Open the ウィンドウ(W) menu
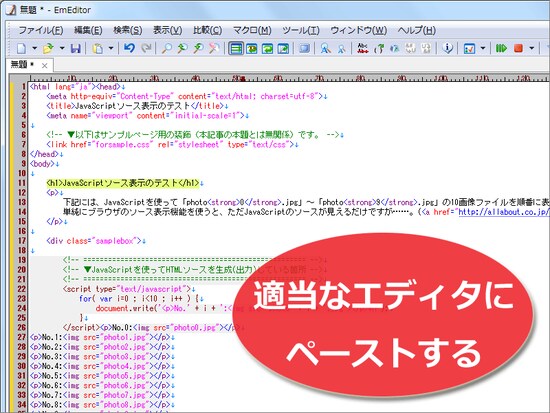 [358, 30]
